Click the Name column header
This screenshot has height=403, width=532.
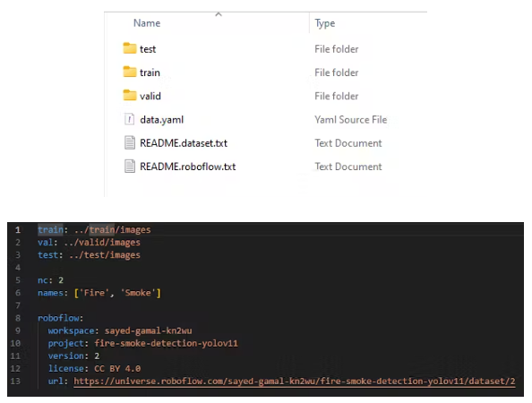point(147,23)
